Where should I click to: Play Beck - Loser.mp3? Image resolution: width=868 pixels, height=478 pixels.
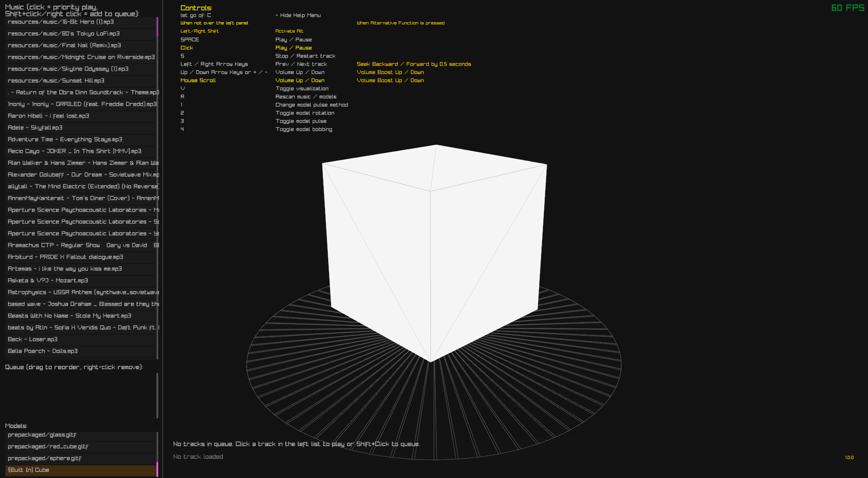pos(80,340)
